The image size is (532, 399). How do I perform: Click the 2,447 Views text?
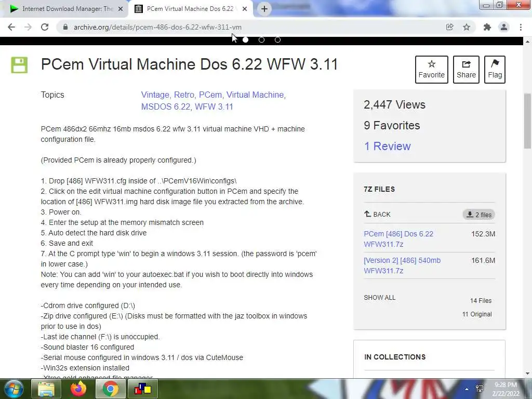(x=395, y=104)
